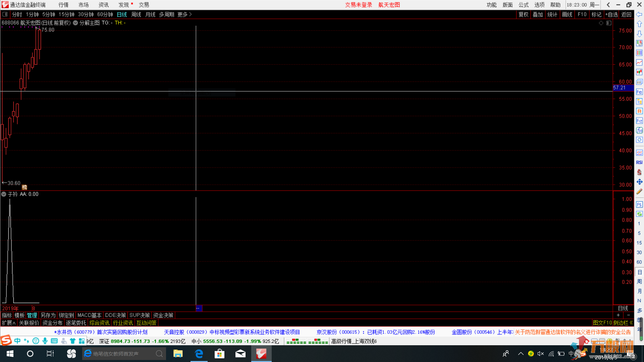The image size is (644, 362).
Task: Select the 60 minute period in right sidebar
Action: click(x=639, y=262)
